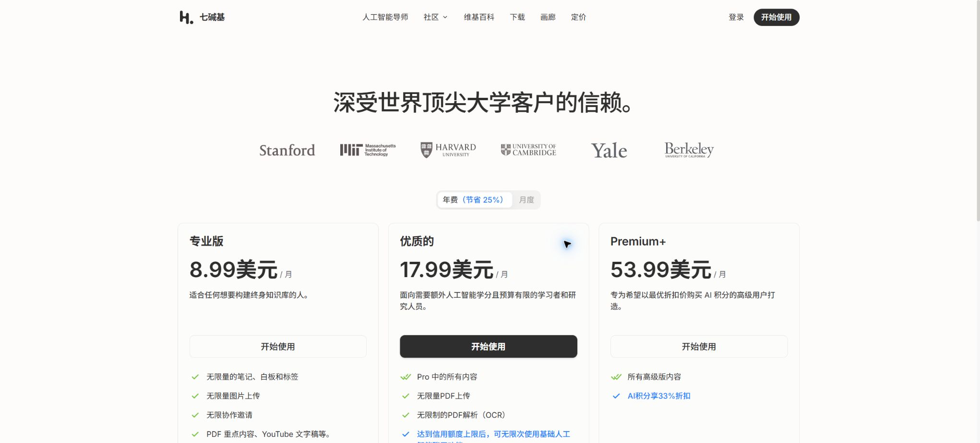Image resolution: width=980 pixels, height=443 pixels.
Task: Click the checkmark beside PDF 重点内容
Action: coord(195,434)
